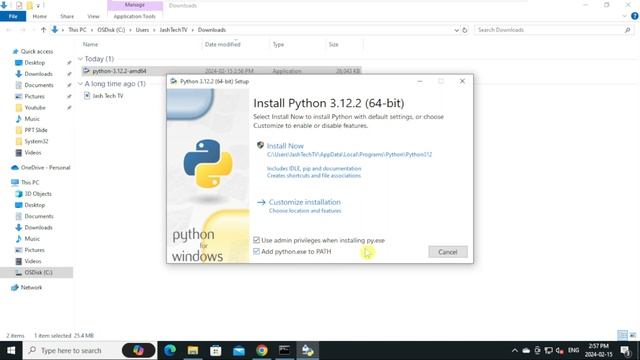Image resolution: width=640 pixels, height=360 pixels.
Task: Switch to the Home ribbon tab
Action: click(x=40, y=16)
